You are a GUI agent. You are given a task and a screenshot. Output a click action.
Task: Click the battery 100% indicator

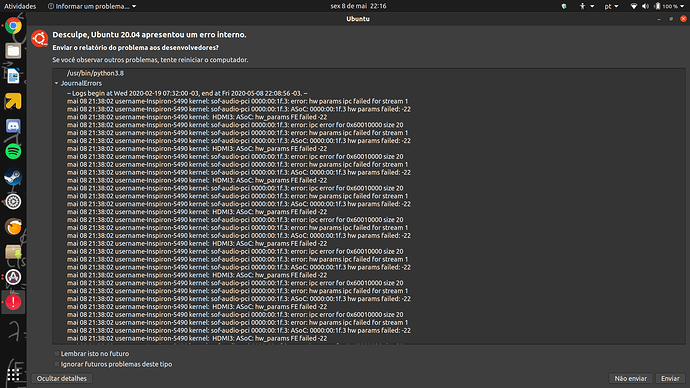[x=665, y=6]
